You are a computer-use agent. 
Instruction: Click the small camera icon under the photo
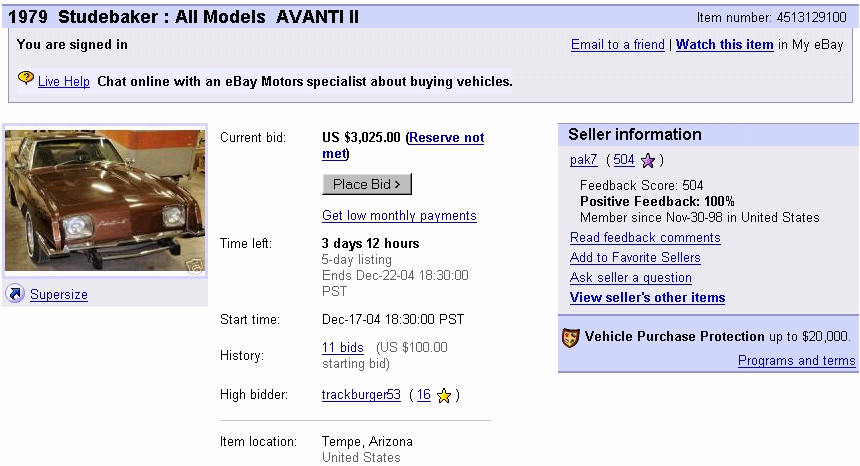tap(193, 266)
